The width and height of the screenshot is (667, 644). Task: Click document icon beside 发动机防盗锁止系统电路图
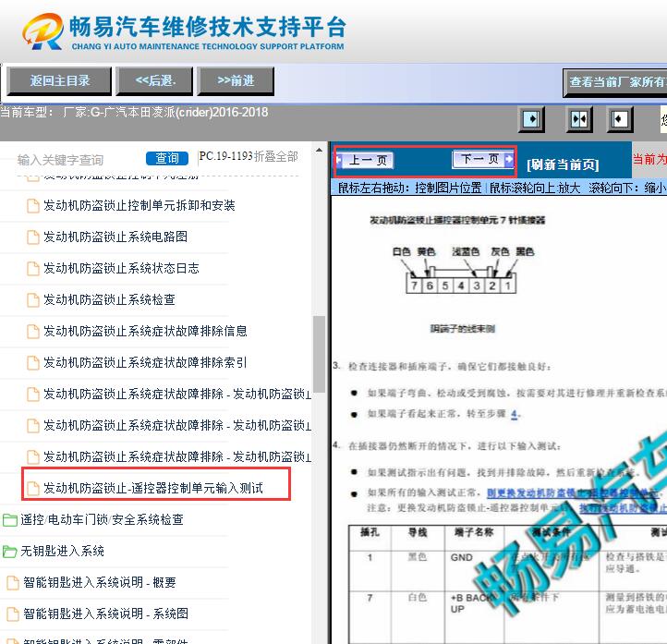[32, 237]
